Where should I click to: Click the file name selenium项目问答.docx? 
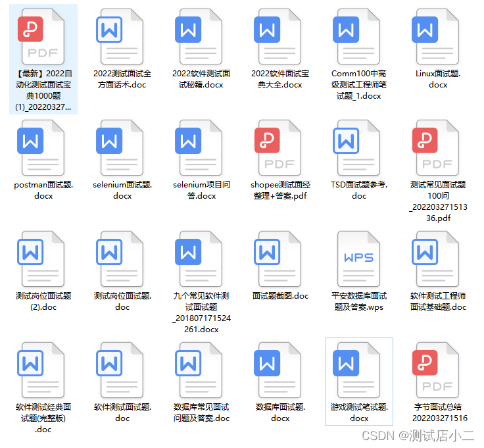tap(202, 190)
